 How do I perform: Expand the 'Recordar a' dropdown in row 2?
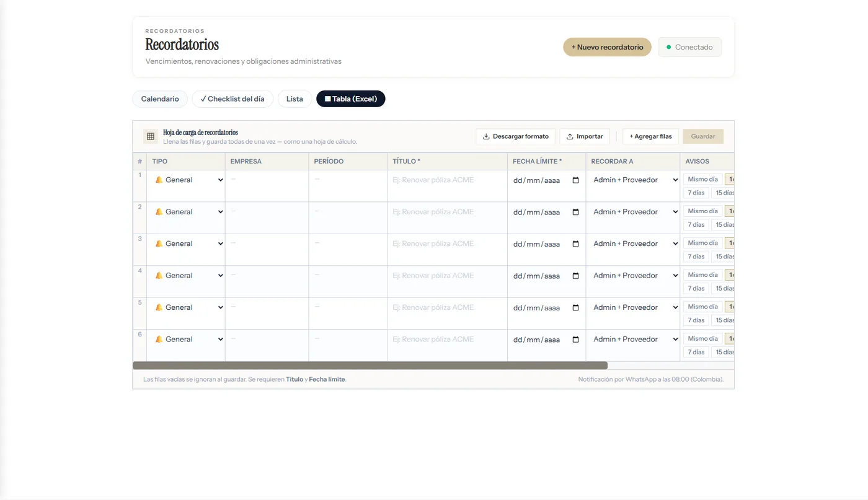[633, 212]
